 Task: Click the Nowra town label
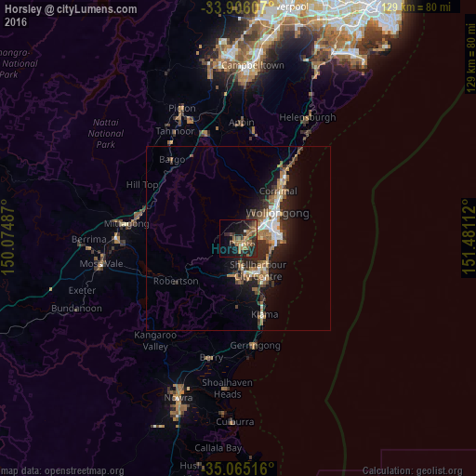point(178,398)
